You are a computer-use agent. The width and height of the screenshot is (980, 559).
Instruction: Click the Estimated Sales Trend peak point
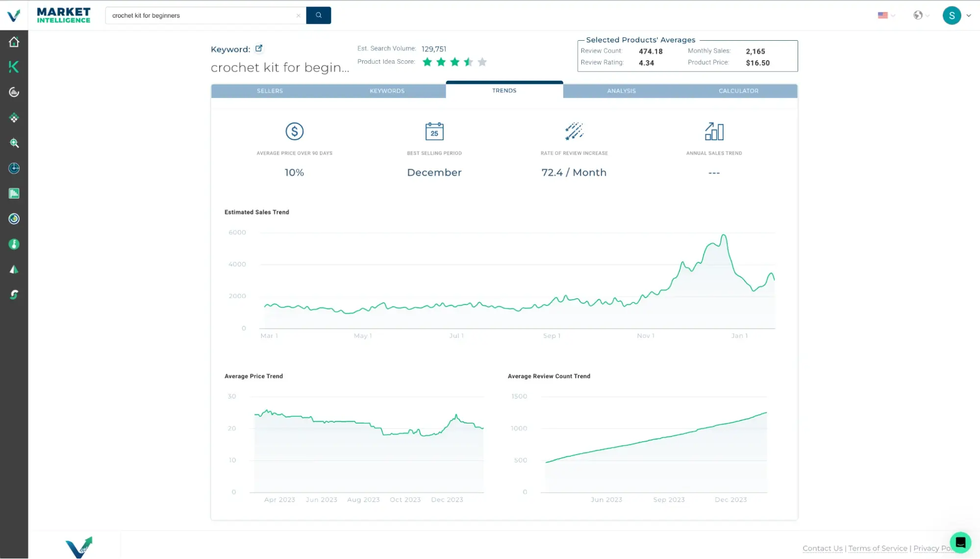click(x=724, y=236)
